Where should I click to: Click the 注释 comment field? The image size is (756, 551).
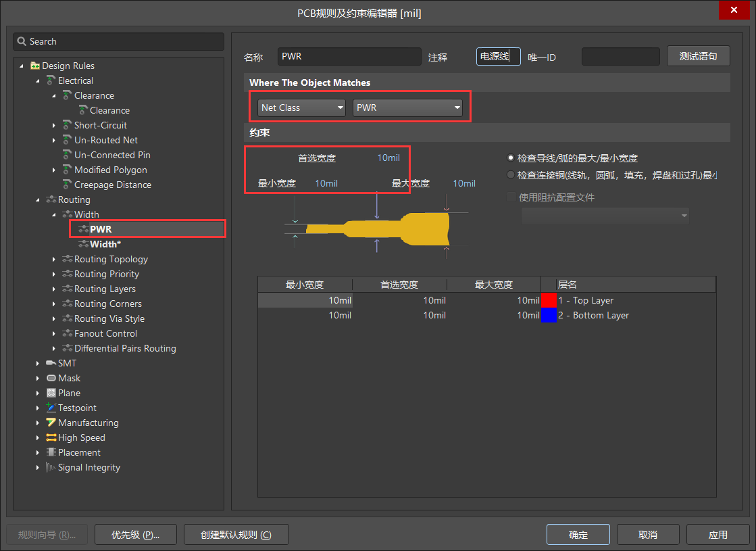[499, 56]
